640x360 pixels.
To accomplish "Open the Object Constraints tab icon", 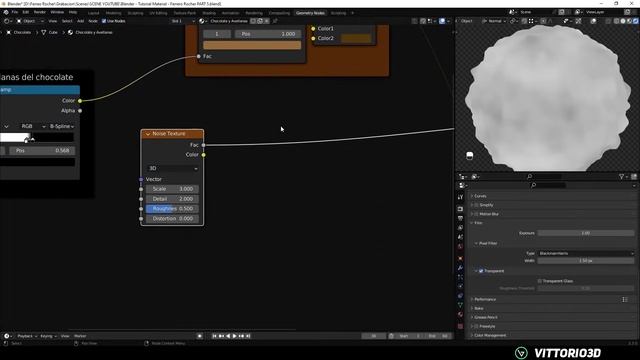I will [x=460, y=296].
